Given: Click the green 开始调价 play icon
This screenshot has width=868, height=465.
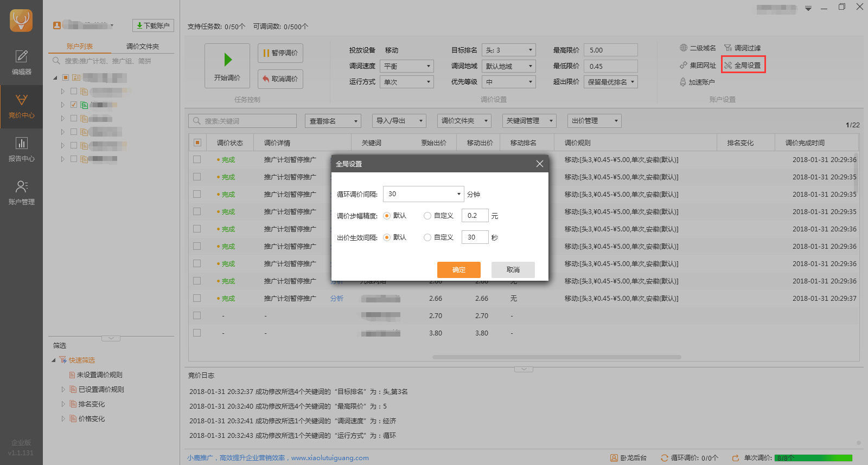Looking at the screenshot, I should point(228,59).
